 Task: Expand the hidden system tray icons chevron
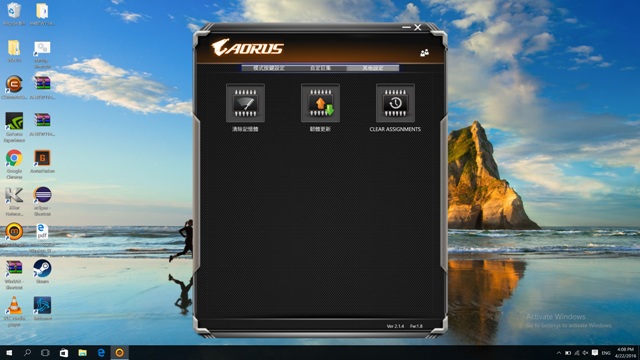coord(559,353)
